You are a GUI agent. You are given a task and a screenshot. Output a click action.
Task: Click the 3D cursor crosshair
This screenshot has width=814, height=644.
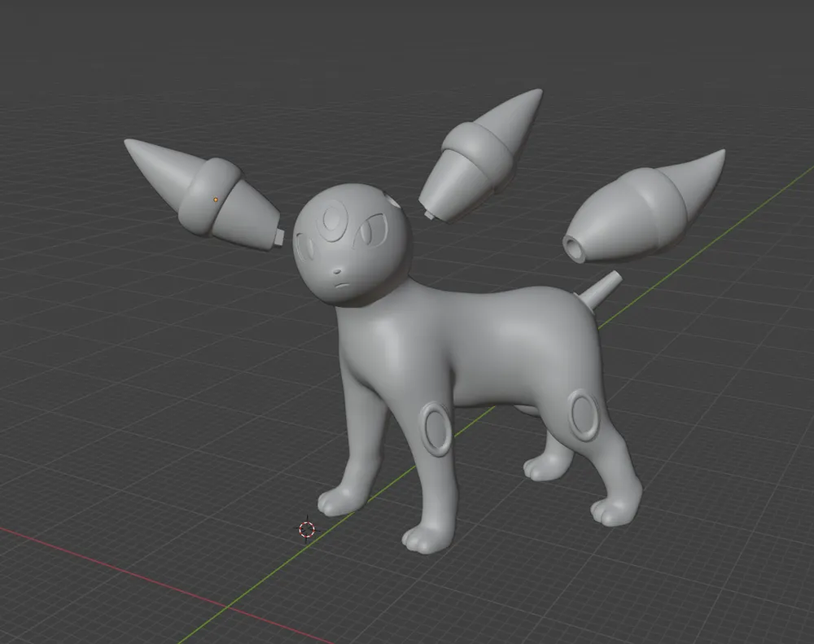pyautogui.click(x=308, y=530)
